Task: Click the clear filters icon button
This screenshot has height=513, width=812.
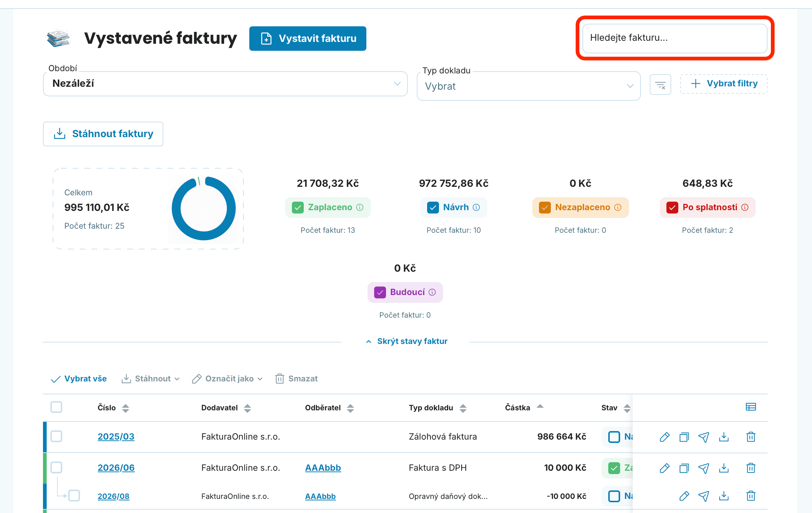Action: point(660,85)
